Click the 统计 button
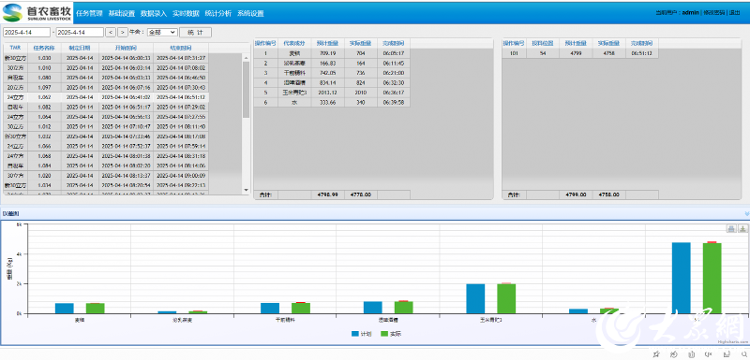Image resolution: width=750 pixels, height=360 pixels. point(196,32)
